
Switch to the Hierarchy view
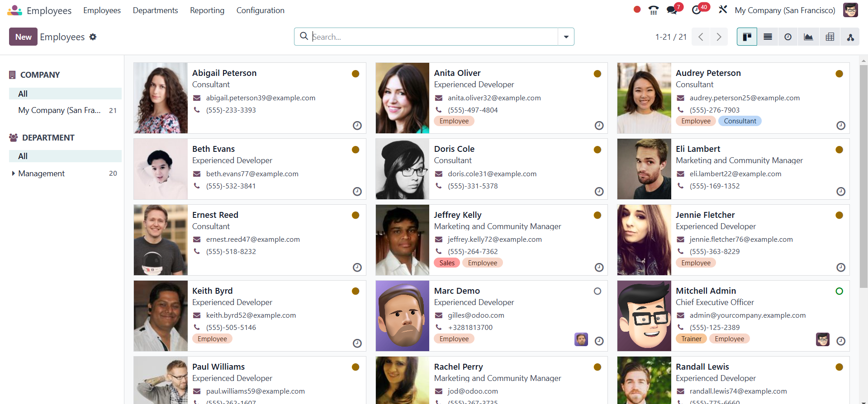coord(850,37)
